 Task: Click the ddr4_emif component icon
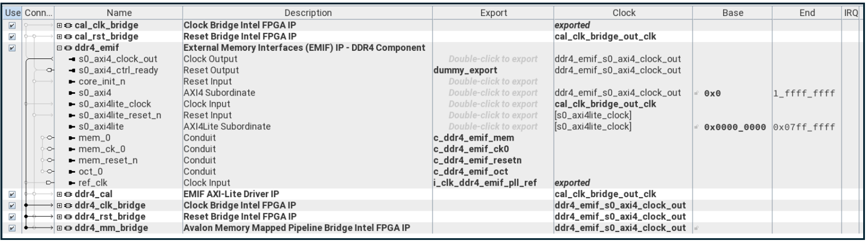pos(68,48)
